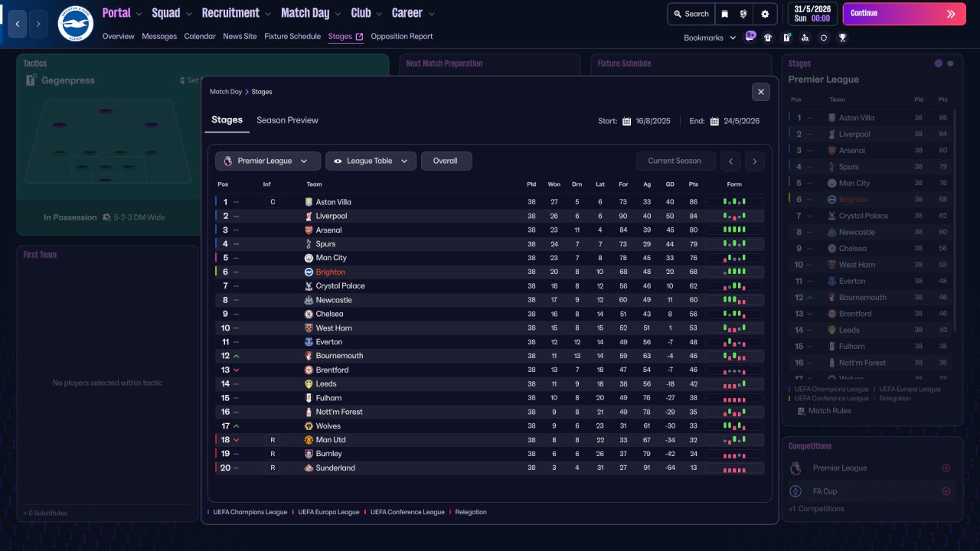Click the Search field in top bar
The width and height of the screenshot is (980, 551).
point(691,14)
